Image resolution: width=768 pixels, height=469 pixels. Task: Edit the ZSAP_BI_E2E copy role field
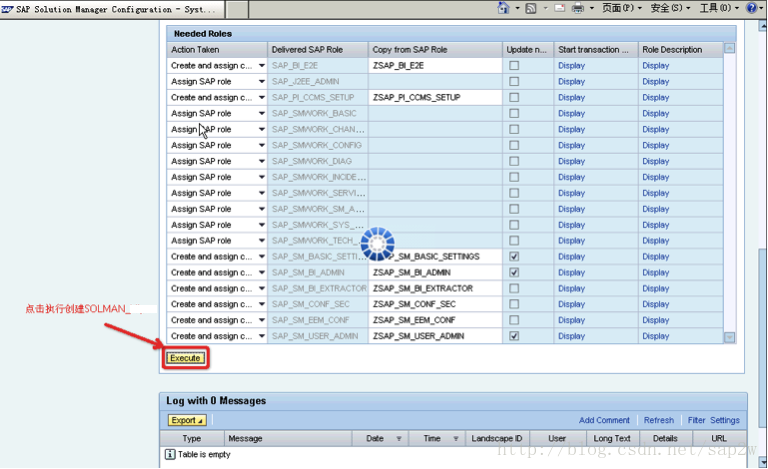point(435,66)
